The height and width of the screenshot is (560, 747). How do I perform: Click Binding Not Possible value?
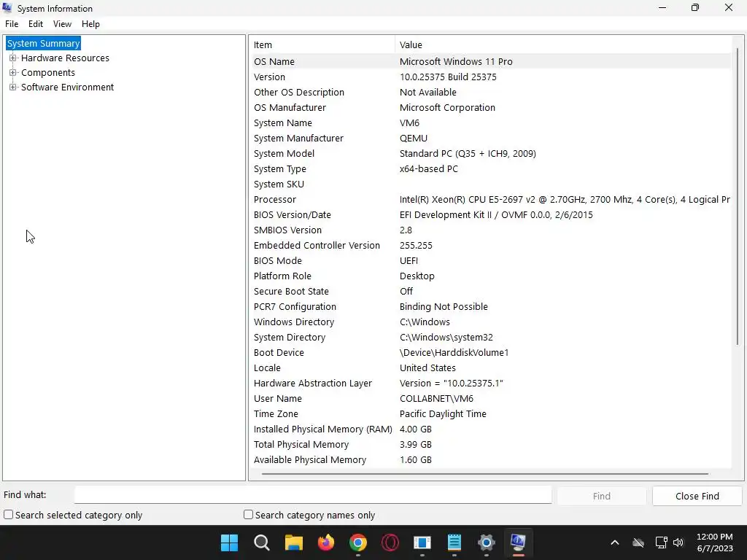pos(444,307)
